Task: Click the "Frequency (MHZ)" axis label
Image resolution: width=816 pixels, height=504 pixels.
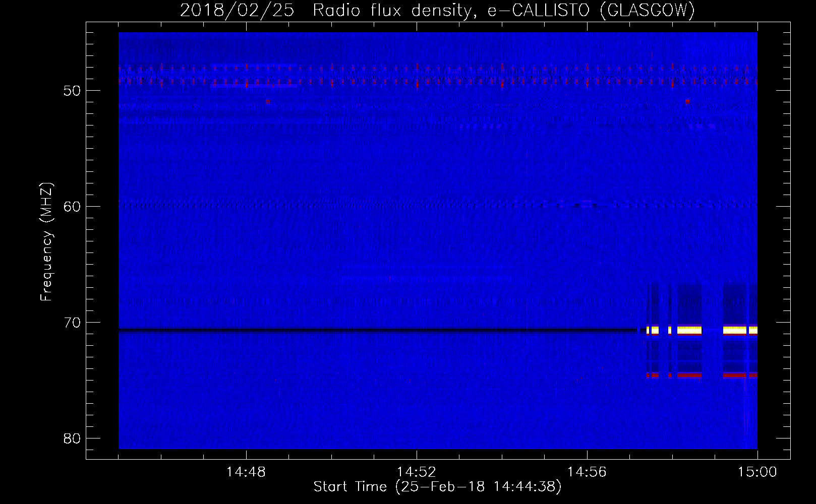Action: pos(46,242)
